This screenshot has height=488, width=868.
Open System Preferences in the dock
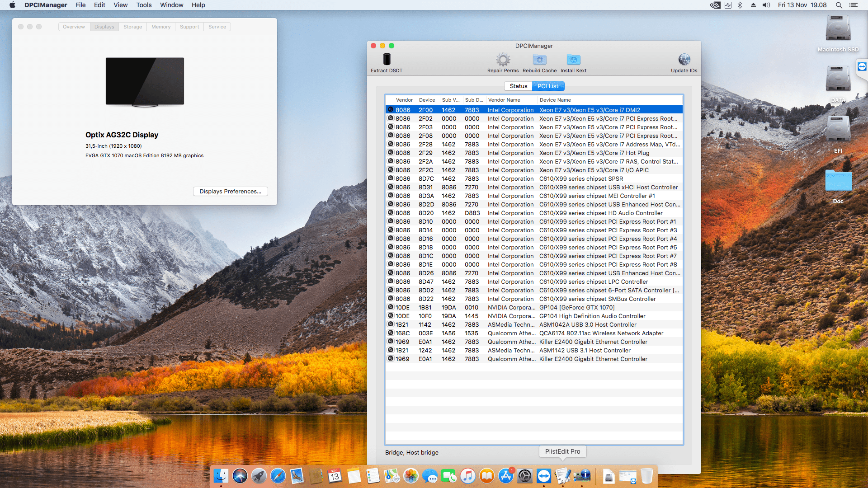pos(525,476)
